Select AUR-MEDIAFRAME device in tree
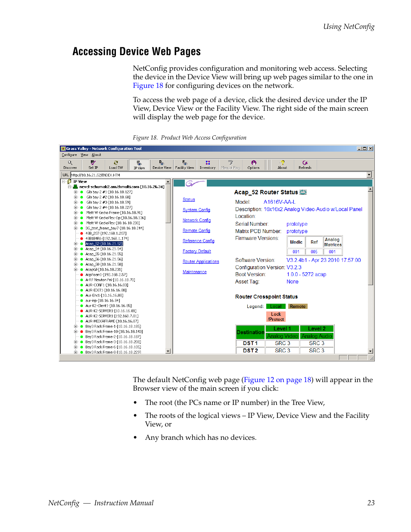The image size is (411, 532). point(112,321)
